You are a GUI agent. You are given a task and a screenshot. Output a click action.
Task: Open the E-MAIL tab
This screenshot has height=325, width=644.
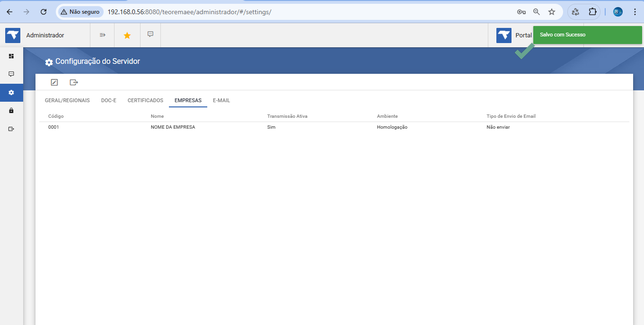pos(221,100)
